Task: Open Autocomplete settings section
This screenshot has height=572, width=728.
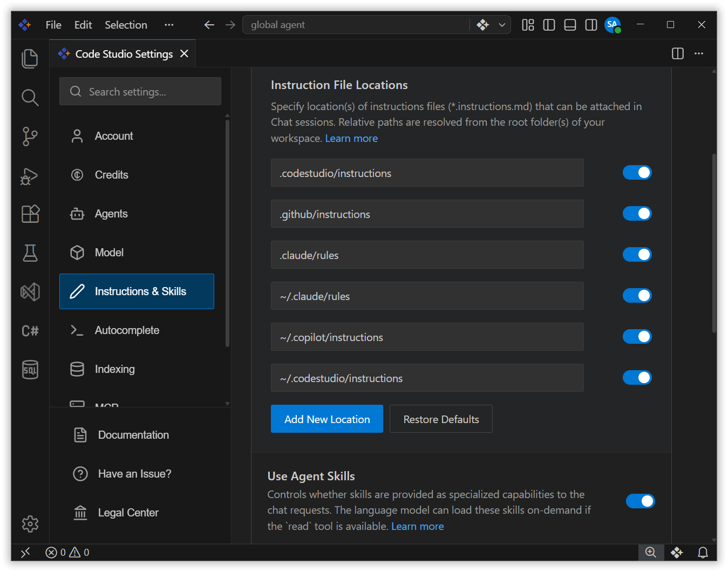Action: (x=137, y=330)
